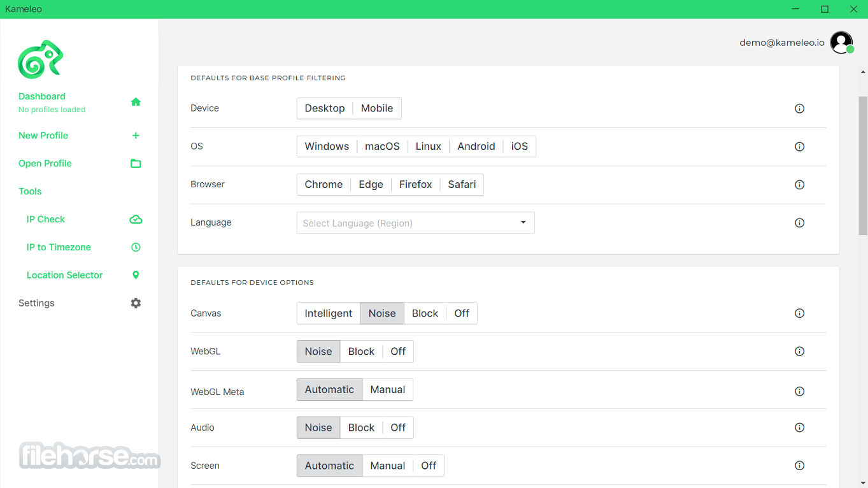This screenshot has width=868, height=488.
Task: Choose Windows in the OS filter
Action: 327,147
